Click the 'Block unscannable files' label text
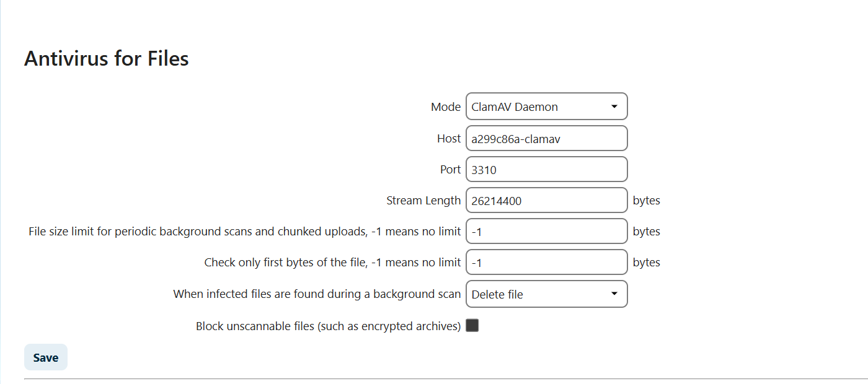868x384 pixels. (x=328, y=326)
